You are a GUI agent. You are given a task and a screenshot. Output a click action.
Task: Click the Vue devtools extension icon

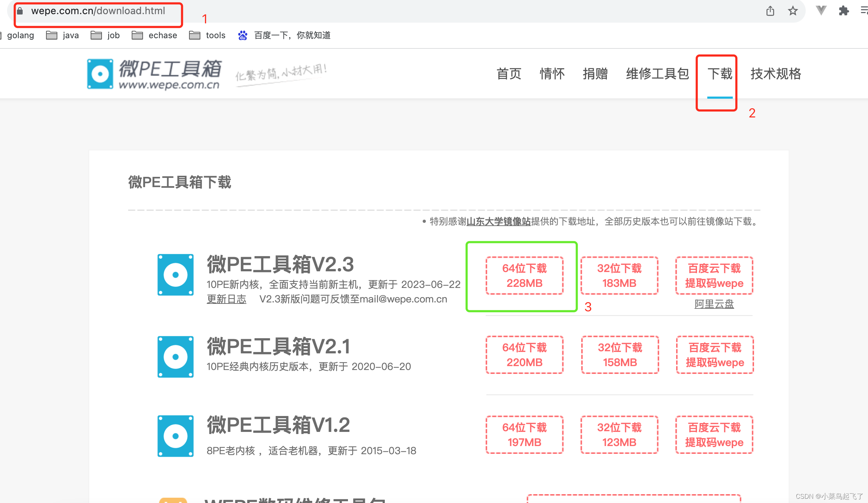(821, 10)
